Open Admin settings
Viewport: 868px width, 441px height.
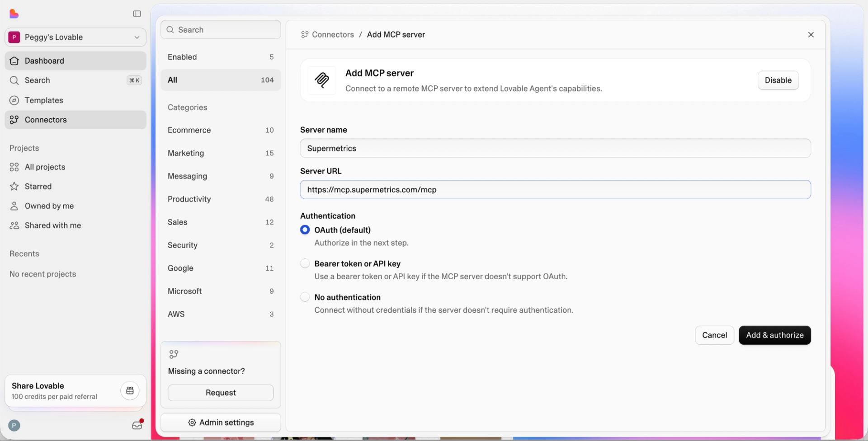click(x=221, y=422)
